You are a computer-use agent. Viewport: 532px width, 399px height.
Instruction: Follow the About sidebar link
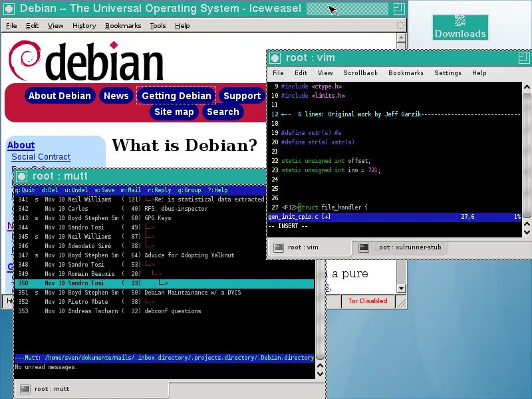[x=21, y=145]
